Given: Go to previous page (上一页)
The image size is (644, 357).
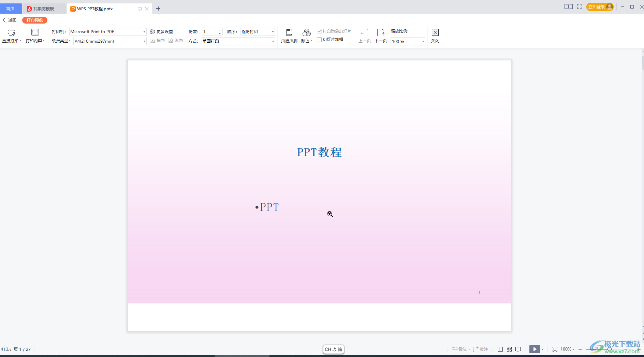Looking at the screenshot, I should tap(365, 36).
